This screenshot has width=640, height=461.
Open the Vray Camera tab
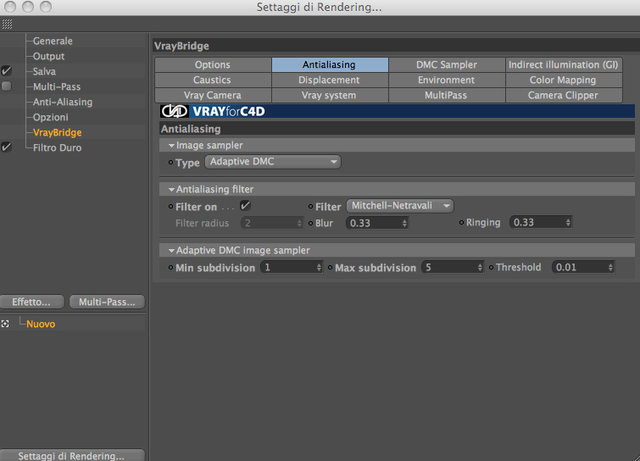pyautogui.click(x=213, y=95)
